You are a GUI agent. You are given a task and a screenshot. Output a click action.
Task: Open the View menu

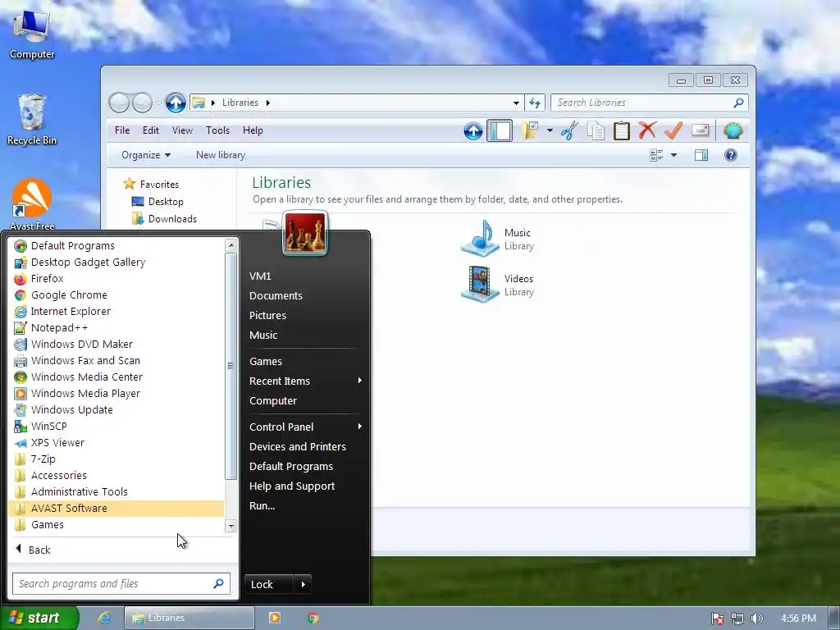click(x=182, y=130)
